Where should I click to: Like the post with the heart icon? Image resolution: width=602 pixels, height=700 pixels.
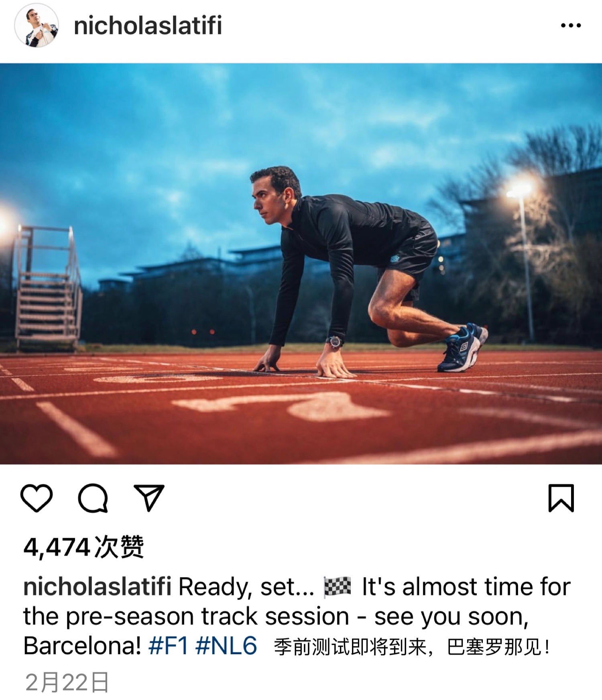(x=37, y=498)
